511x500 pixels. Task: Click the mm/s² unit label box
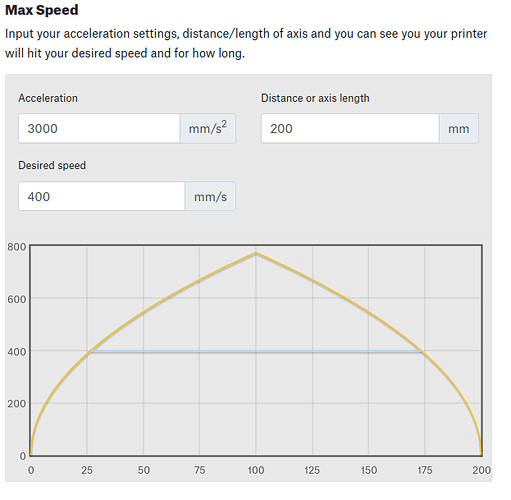coord(208,129)
